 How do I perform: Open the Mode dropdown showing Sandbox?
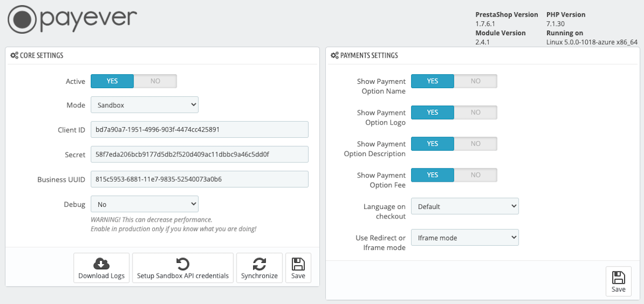click(x=145, y=105)
